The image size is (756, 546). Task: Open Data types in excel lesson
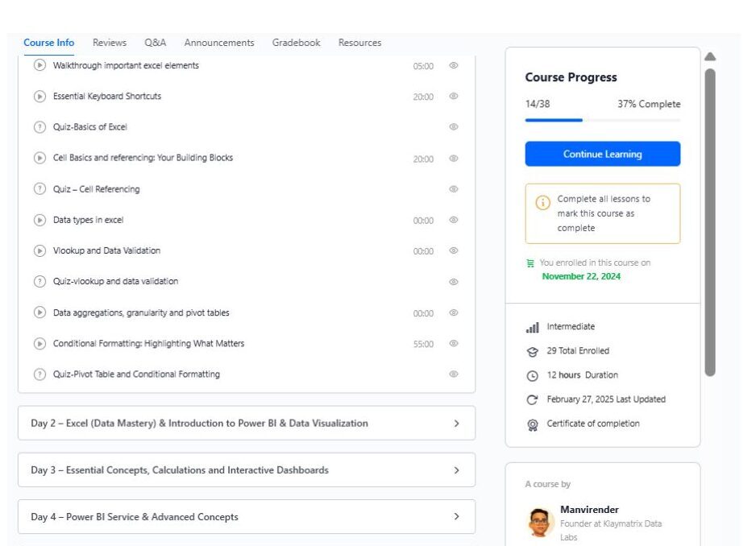[x=88, y=220]
